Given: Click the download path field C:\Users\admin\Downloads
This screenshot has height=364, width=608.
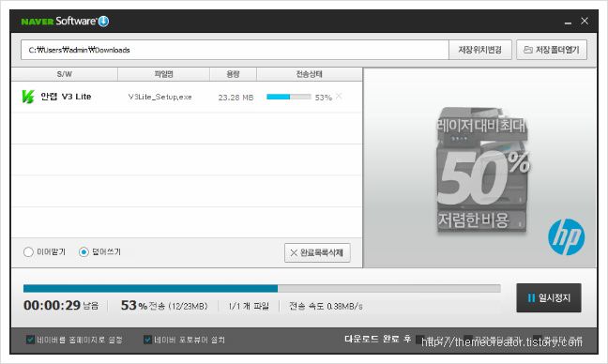Looking at the screenshot, I should 235,50.
